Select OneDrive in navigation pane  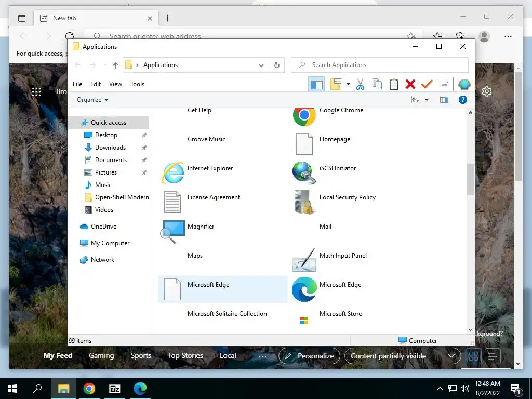tap(103, 227)
